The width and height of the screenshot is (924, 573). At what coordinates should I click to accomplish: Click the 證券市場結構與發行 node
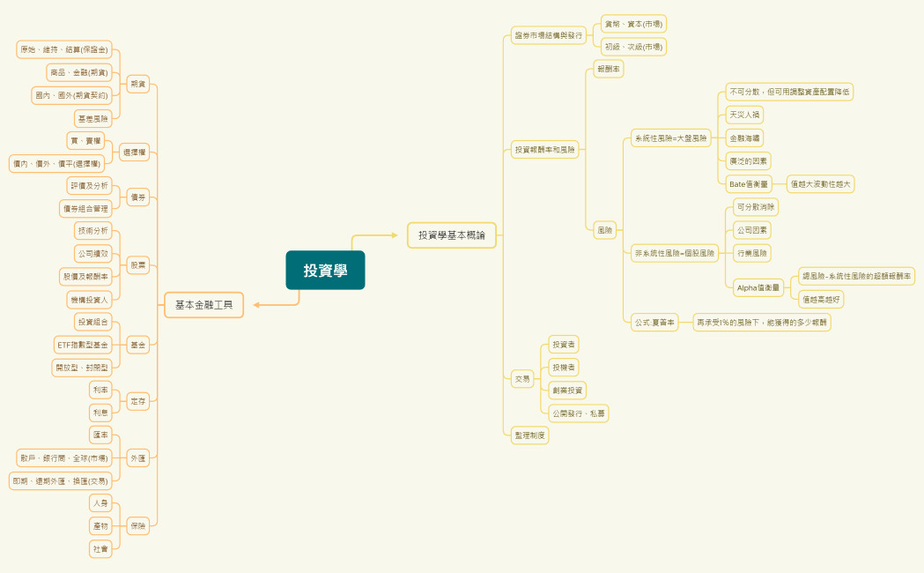coord(549,36)
